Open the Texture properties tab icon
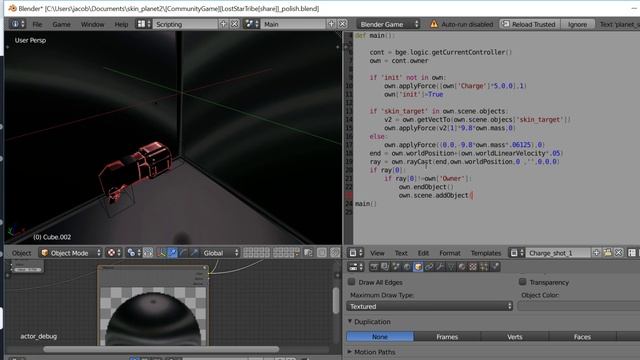This screenshot has width=640, height=360. tap(473, 267)
